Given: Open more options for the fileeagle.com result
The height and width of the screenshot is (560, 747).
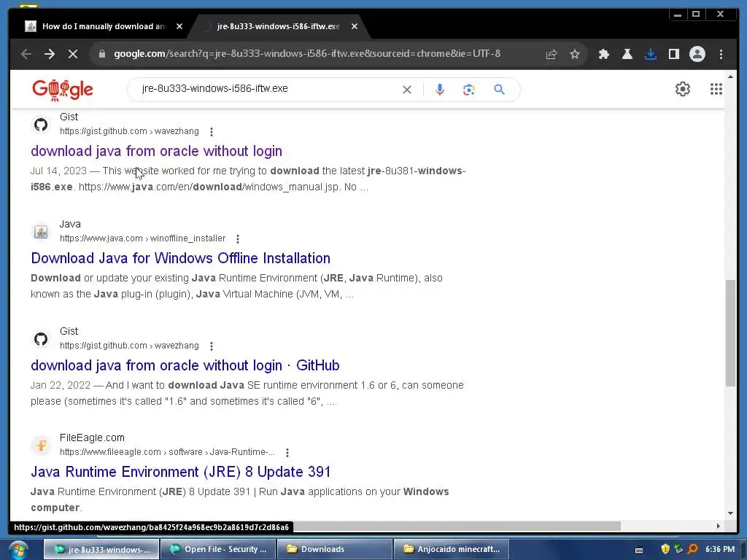Looking at the screenshot, I should pyautogui.click(x=287, y=452).
